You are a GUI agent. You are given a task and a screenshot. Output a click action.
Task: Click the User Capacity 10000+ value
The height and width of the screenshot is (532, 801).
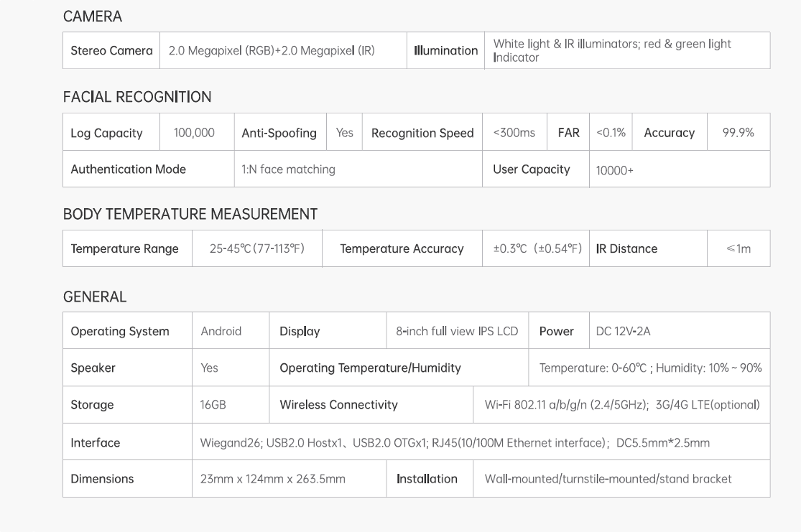[x=614, y=171]
